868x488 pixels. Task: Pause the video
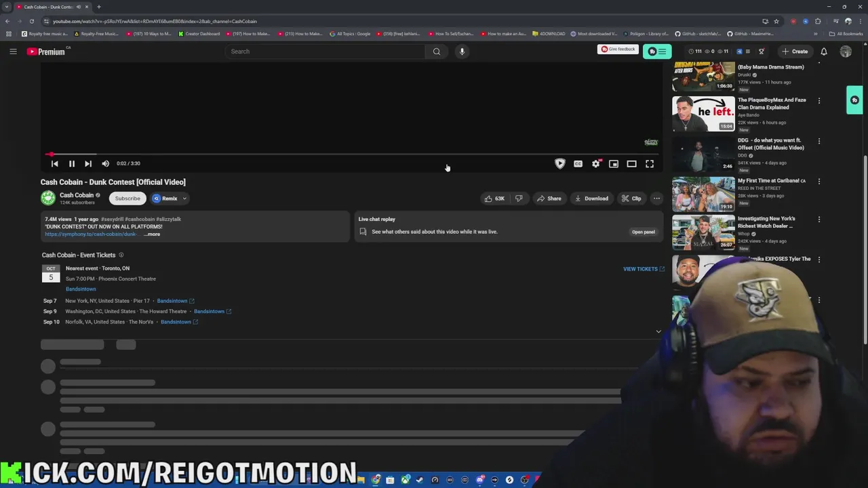(x=71, y=163)
